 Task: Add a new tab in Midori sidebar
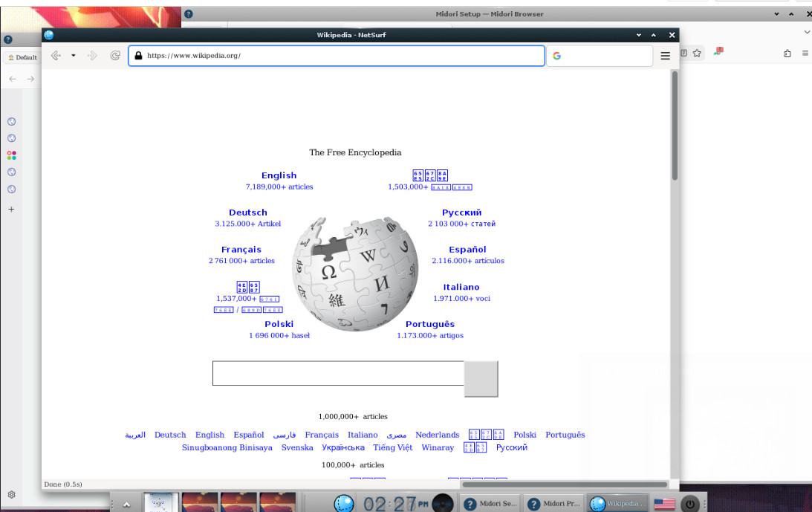pos(11,210)
